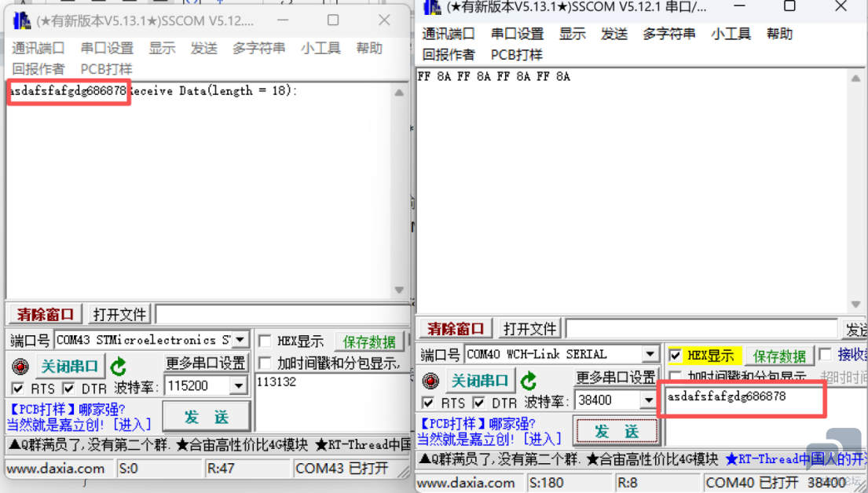Open 小工具 menu in right window
The width and height of the screenshot is (868, 493).
click(731, 34)
